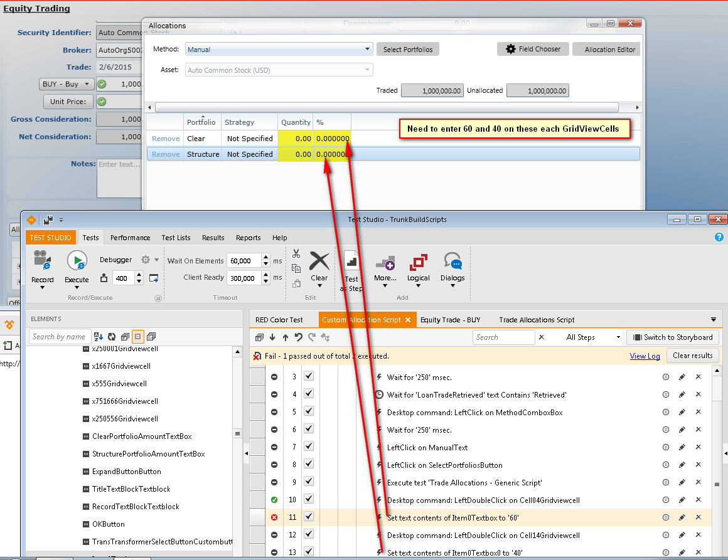Click the undo icon in steps toolbar
This screenshot has width=728, height=560.
299,337
